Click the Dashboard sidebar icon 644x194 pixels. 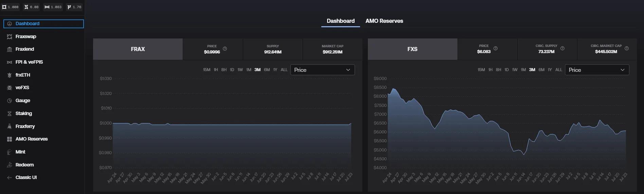(10, 24)
